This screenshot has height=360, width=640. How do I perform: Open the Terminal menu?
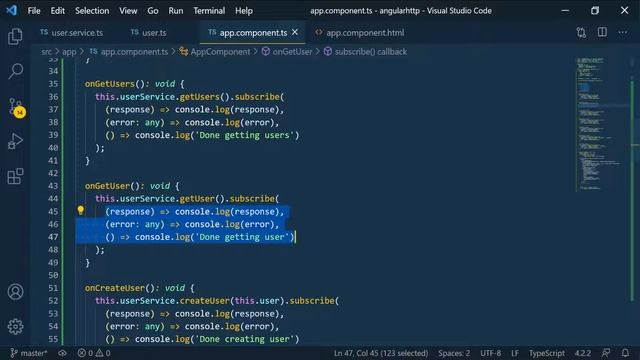209,11
